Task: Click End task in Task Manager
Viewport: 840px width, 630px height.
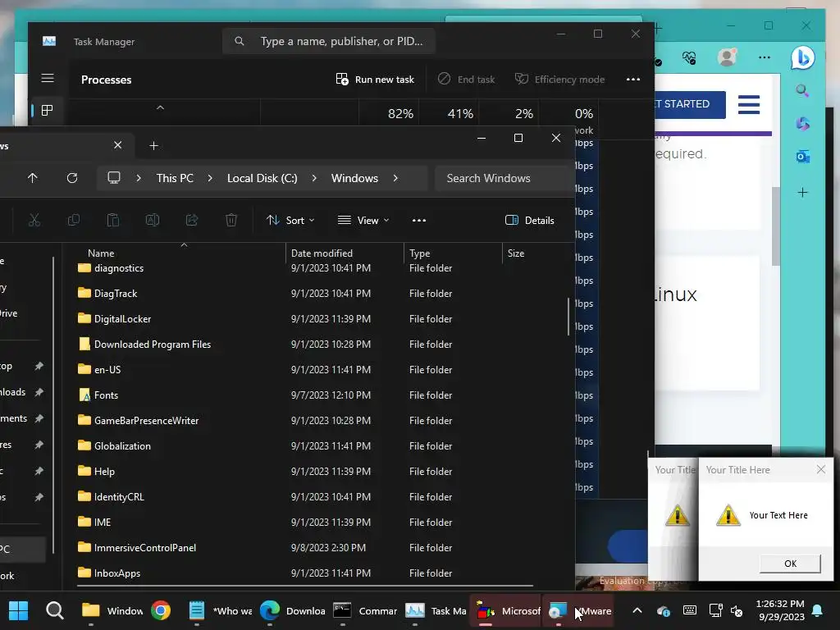Action: point(466,80)
